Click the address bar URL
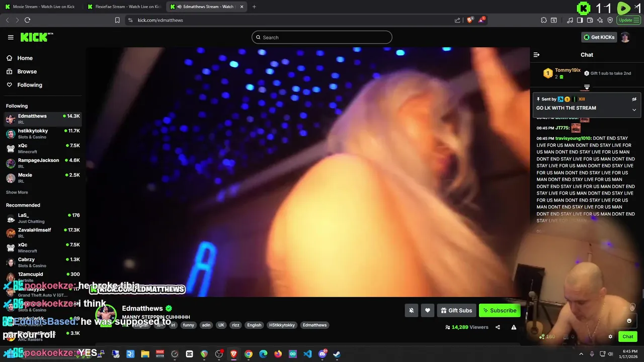 coord(160,20)
